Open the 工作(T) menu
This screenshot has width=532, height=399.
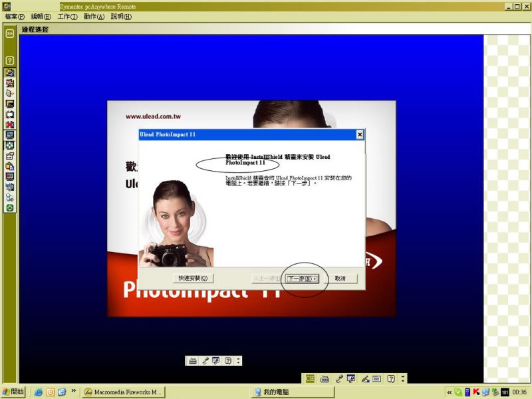tap(67, 17)
